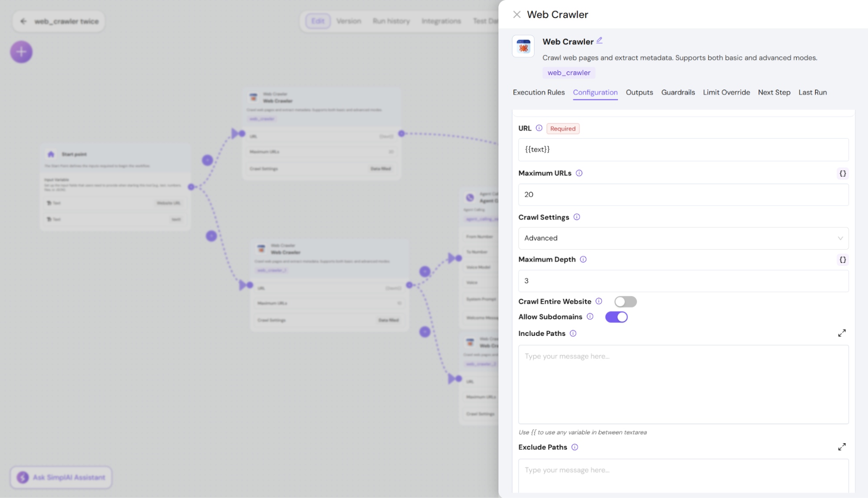Click into the Include Paths textarea

click(x=683, y=385)
